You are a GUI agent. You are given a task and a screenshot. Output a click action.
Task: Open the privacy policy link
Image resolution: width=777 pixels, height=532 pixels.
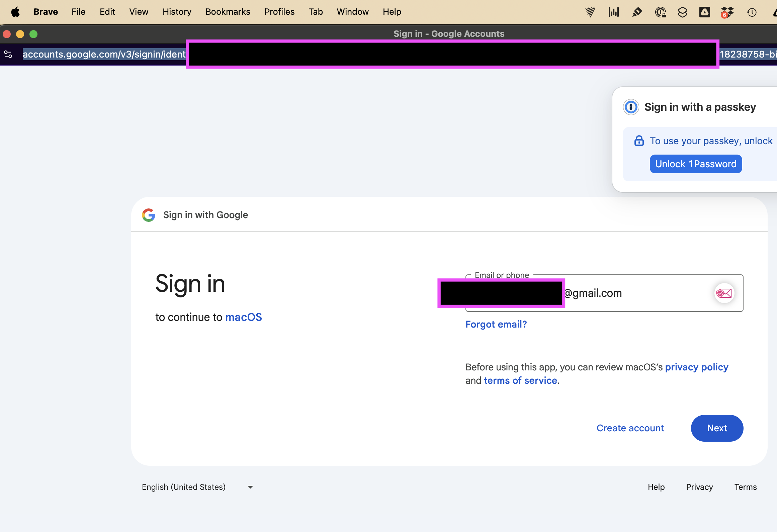697,367
